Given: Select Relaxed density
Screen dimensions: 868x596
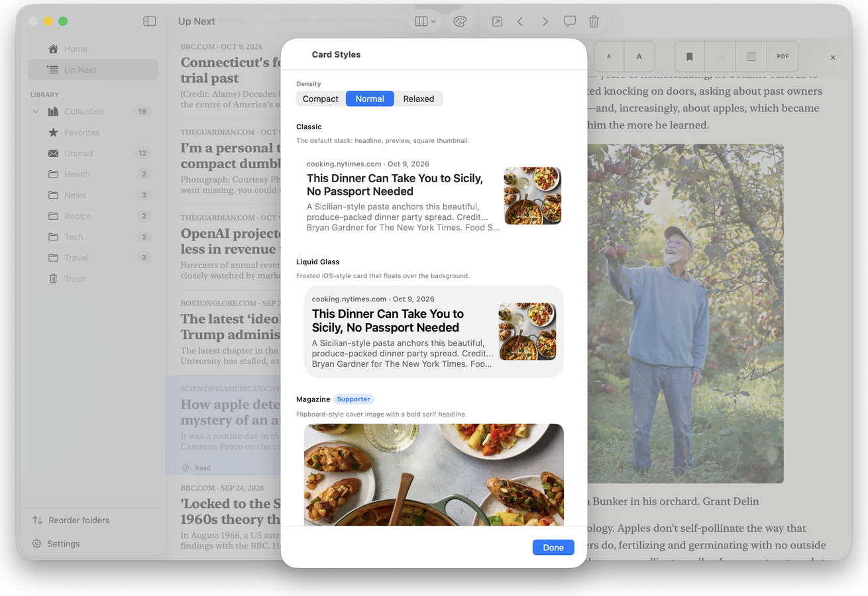Looking at the screenshot, I should click(419, 99).
